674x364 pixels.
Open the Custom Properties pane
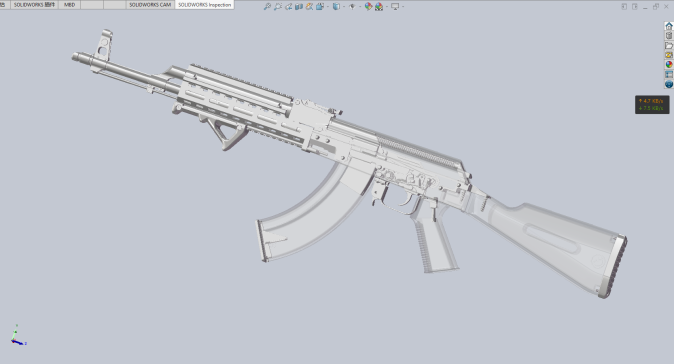point(669,74)
